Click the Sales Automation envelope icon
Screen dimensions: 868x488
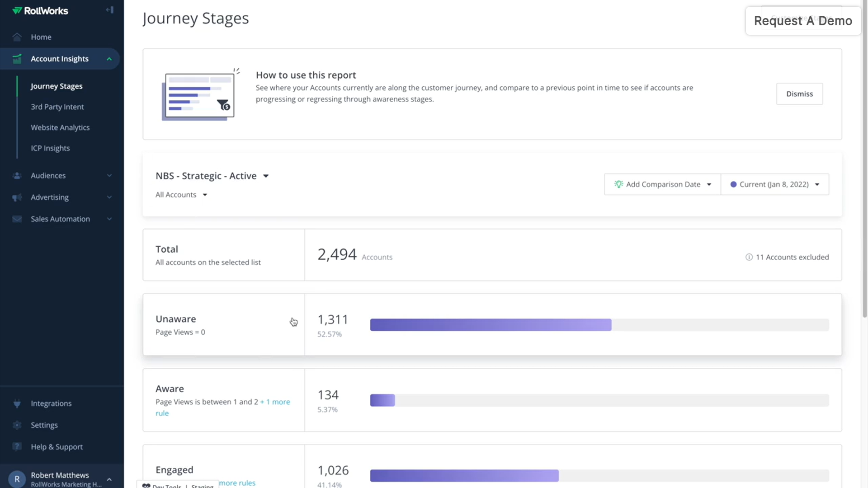(x=17, y=219)
